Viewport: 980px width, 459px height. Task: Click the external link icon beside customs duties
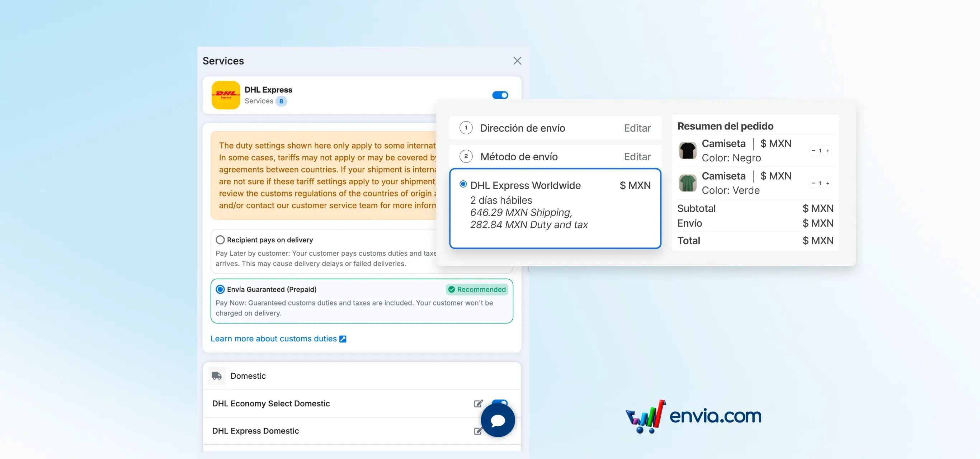(343, 339)
